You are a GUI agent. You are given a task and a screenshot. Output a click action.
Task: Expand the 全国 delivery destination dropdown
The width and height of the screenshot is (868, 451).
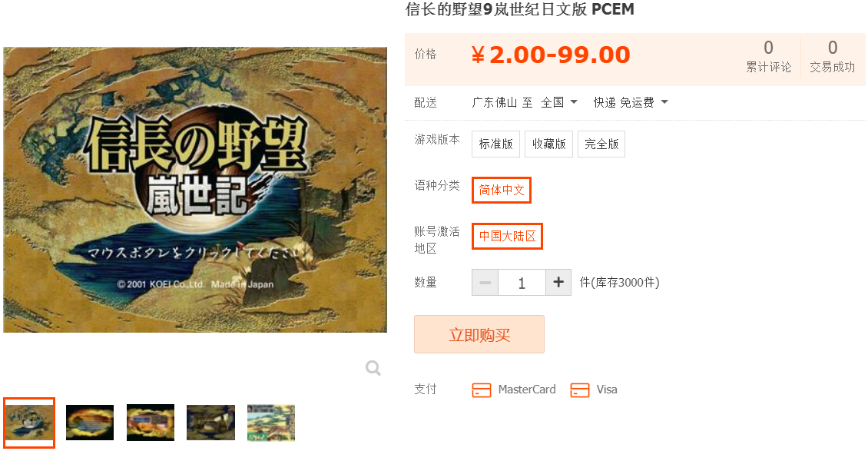559,102
